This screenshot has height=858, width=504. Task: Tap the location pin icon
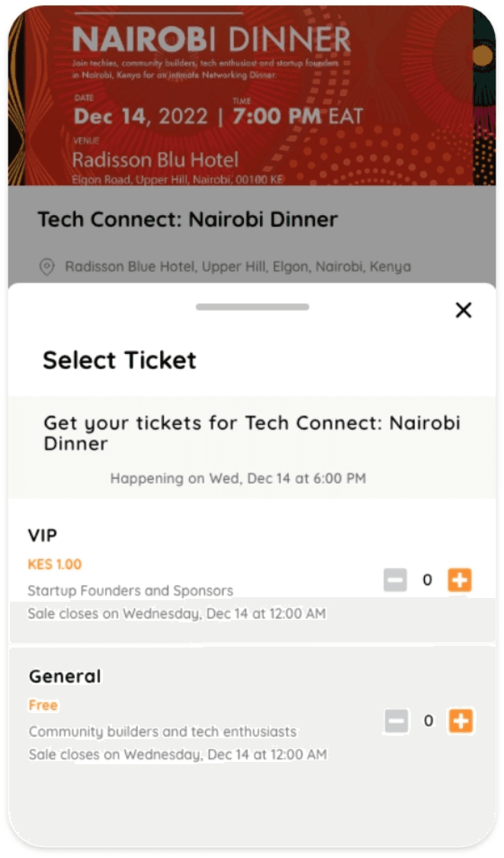47,267
